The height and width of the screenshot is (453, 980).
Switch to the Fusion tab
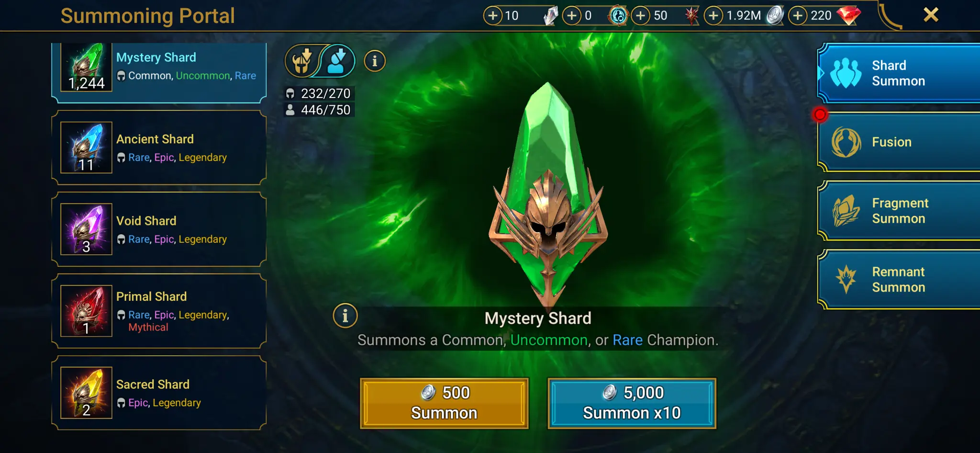pos(899,142)
